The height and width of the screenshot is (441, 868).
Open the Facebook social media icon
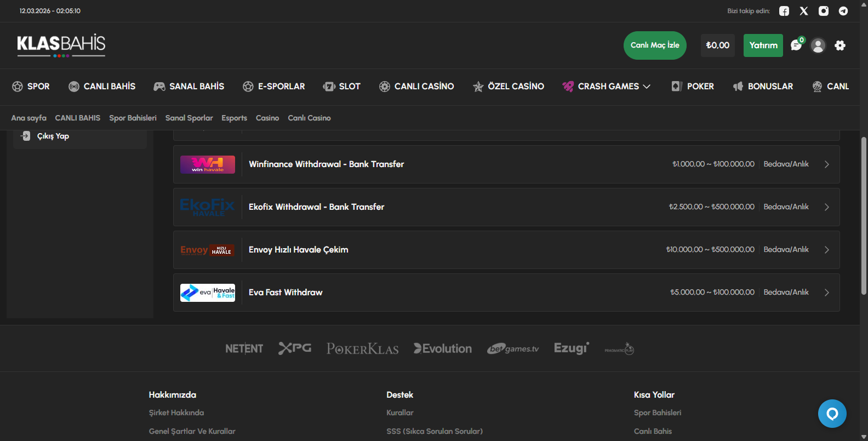784,11
